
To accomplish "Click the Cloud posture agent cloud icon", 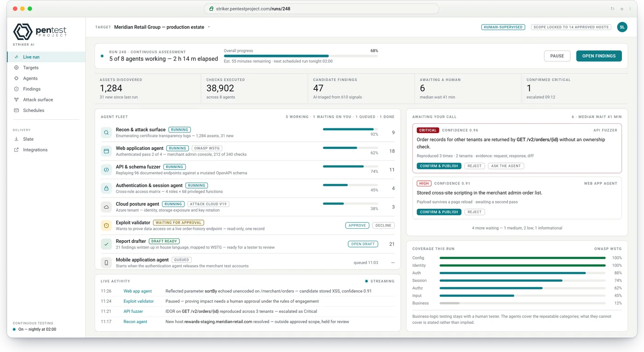I will tap(106, 207).
